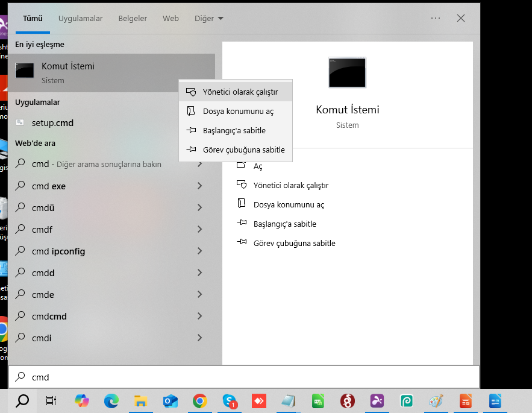
Task: Open Microsoft Edge from the taskbar
Action: pos(111,400)
